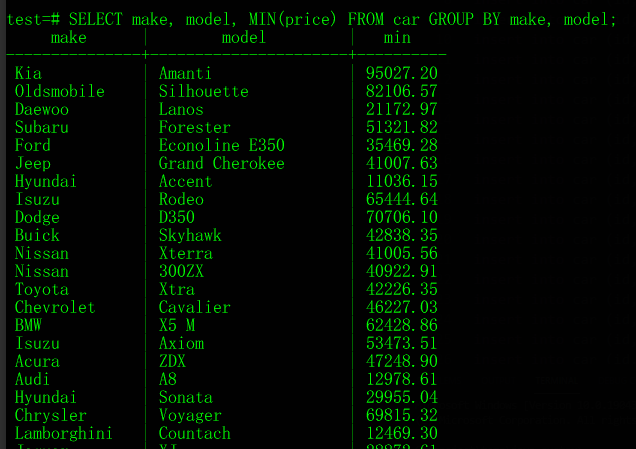Click the price 41007.63

click(x=402, y=163)
